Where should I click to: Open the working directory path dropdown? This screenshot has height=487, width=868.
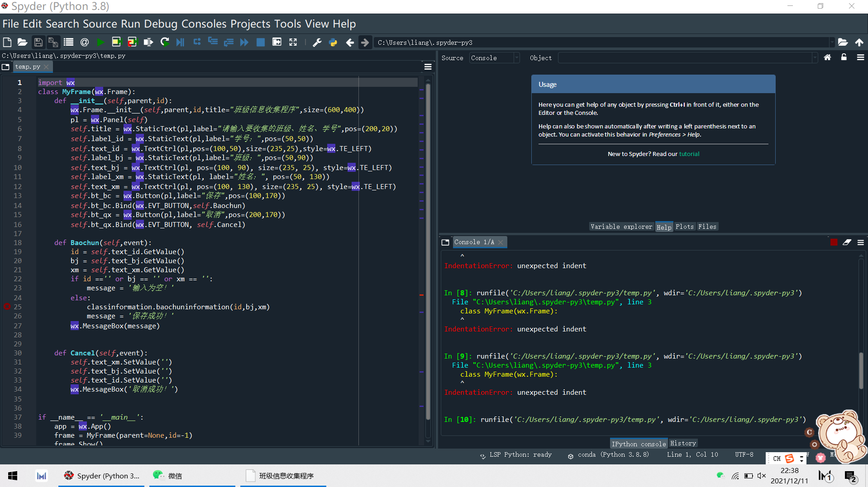point(831,43)
